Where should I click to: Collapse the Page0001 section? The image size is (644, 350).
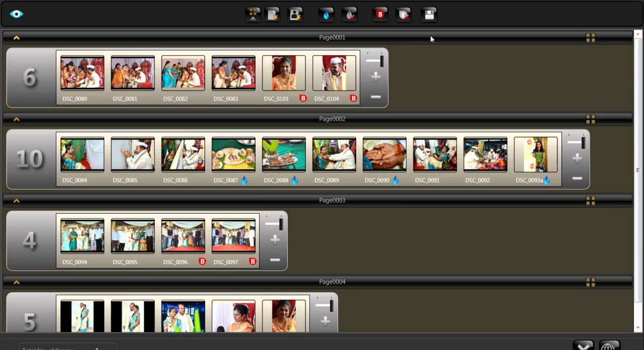tap(17, 38)
